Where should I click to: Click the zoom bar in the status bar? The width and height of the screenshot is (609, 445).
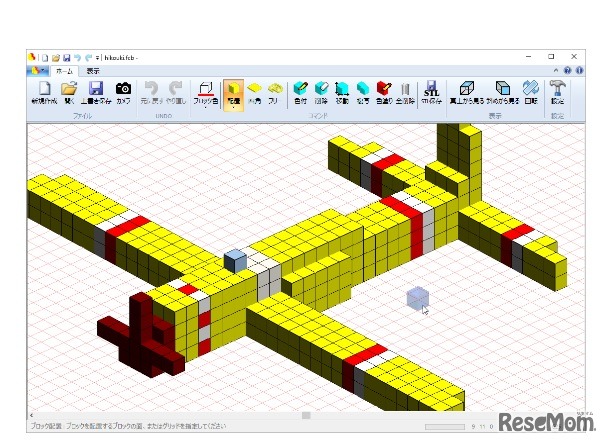pyautogui.click(x=445, y=427)
